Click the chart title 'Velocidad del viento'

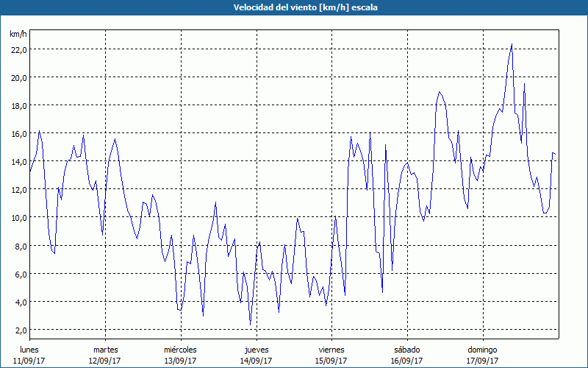coord(294,7)
